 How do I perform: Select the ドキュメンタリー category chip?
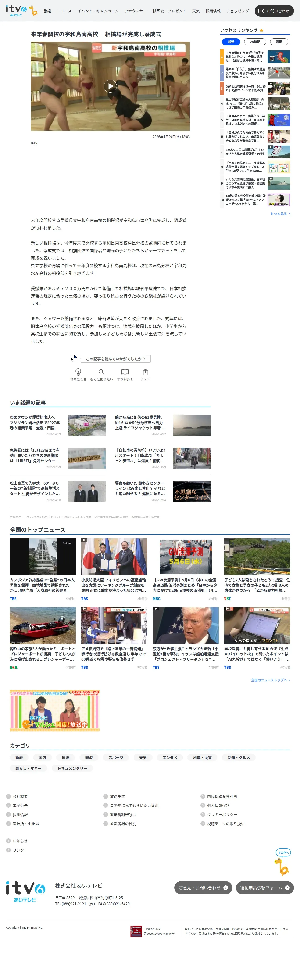[x=72, y=768]
